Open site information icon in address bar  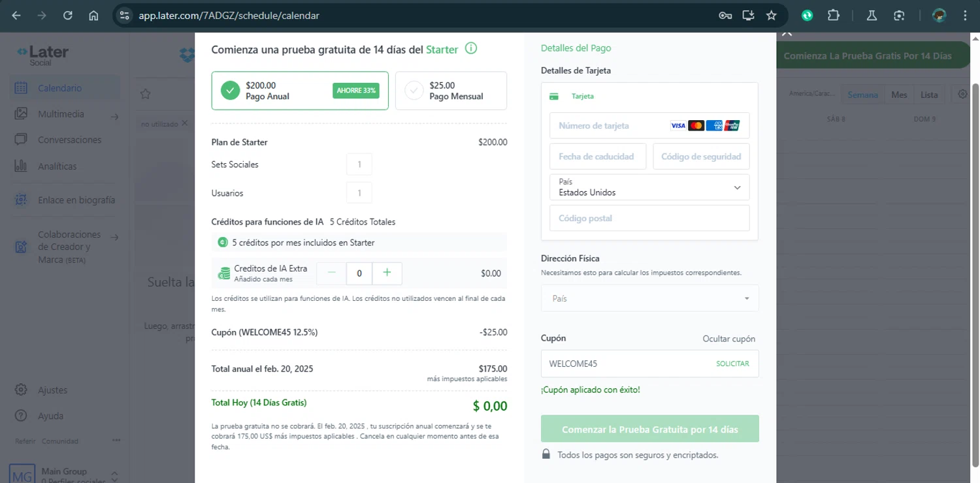tap(125, 15)
